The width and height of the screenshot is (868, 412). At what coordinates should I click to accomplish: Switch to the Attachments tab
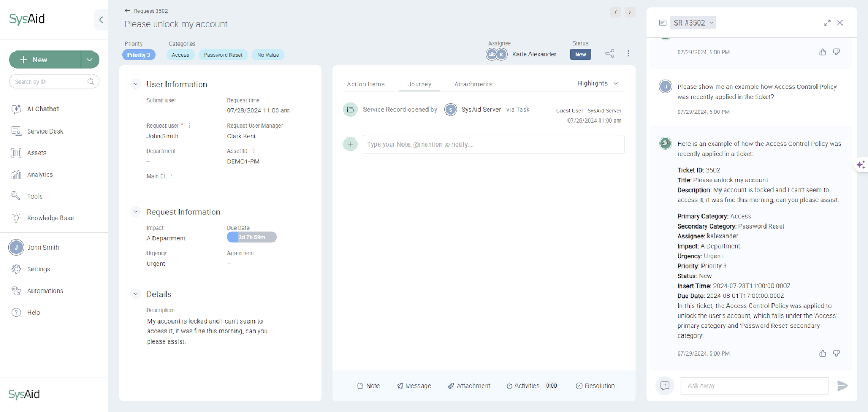[x=473, y=84]
